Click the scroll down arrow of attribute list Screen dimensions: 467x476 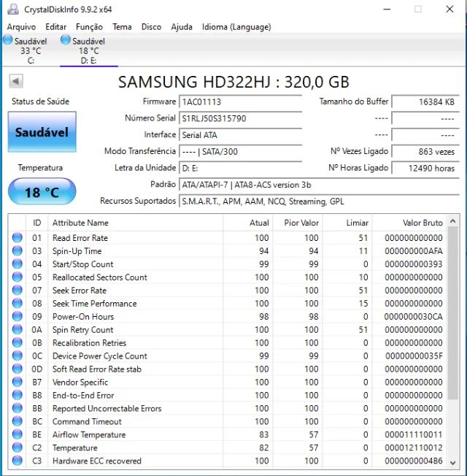452,463
